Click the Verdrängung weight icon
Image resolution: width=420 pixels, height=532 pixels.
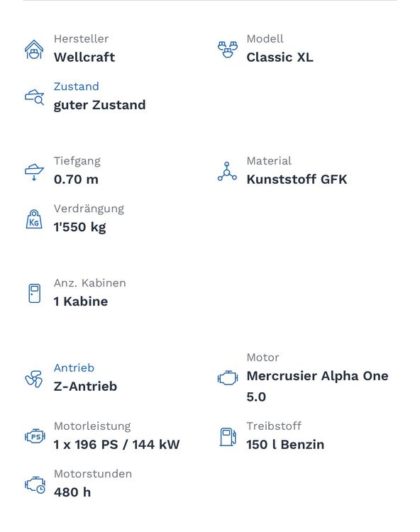click(x=34, y=219)
